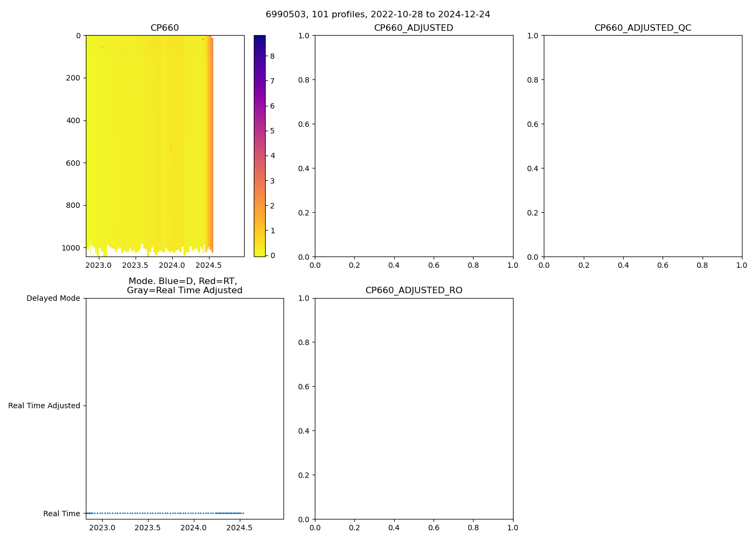Click the CP660 plot title
Screen dimensions: 756x540
pyautogui.click(x=165, y=28)
